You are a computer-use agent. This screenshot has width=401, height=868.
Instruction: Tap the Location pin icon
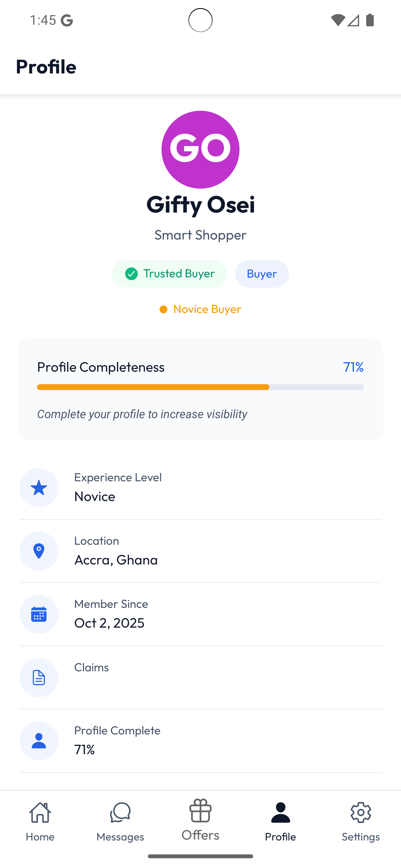coord(39,551)
